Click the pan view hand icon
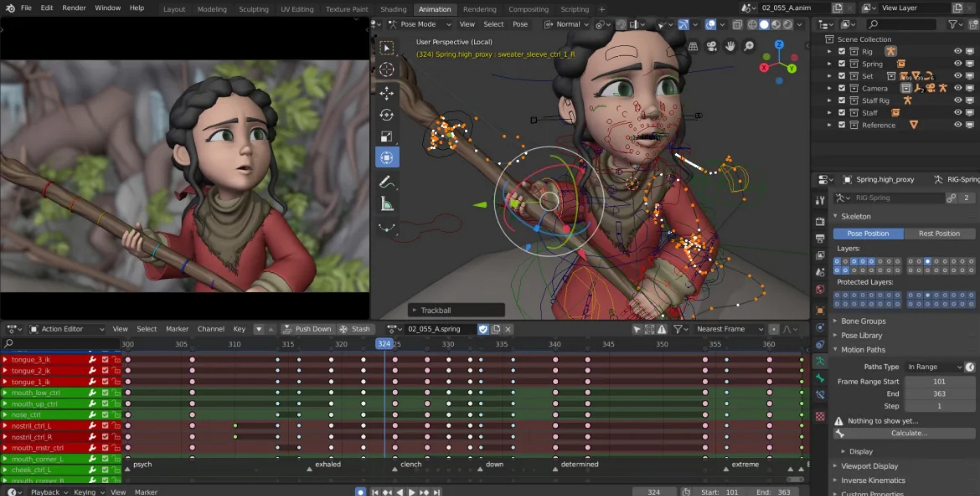Viewport: 980px width, 496px height. (730, 46)
